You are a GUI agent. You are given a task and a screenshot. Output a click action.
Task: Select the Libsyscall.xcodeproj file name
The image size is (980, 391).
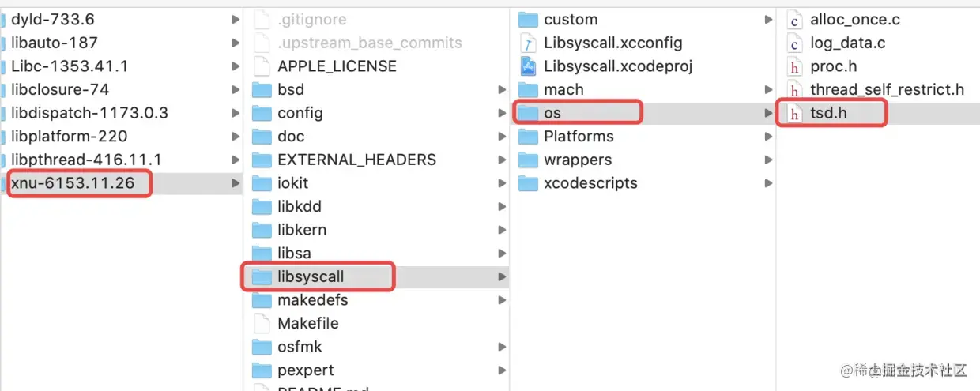[618, 66]
